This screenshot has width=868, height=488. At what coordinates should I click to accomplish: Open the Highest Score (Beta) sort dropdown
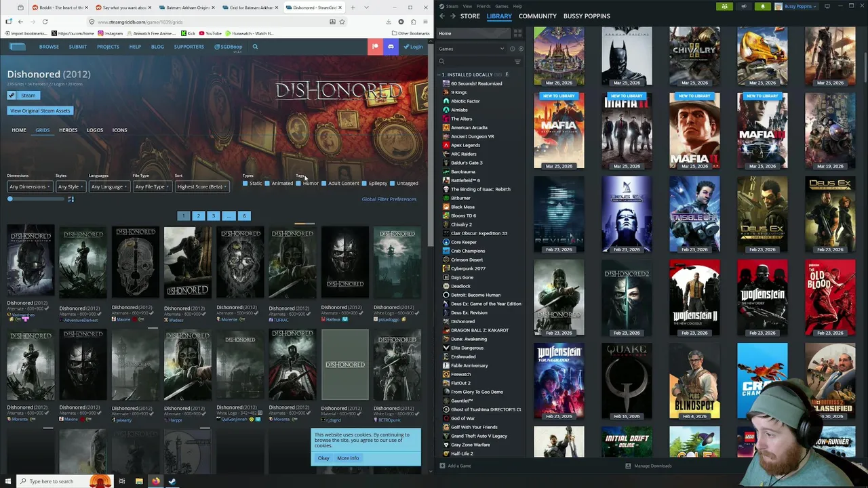click(201, 186)
